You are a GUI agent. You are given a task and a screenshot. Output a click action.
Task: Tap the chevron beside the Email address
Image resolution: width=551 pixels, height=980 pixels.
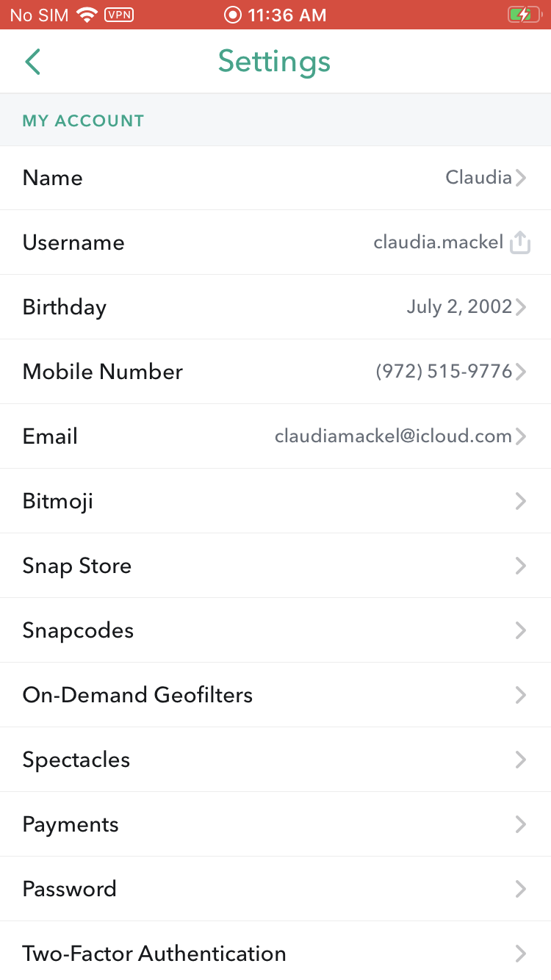click(521, 436)
